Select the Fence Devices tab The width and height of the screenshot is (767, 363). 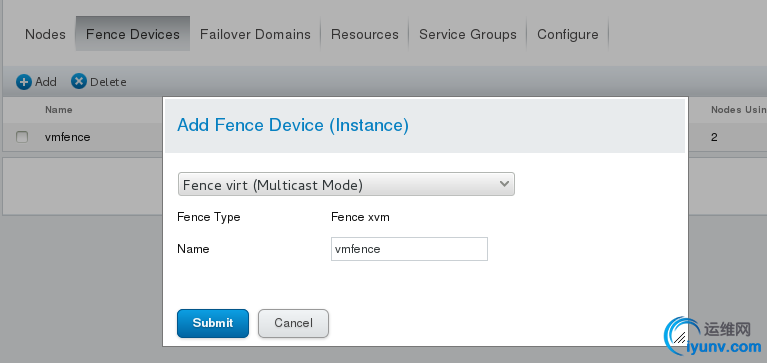click(x=133, y=34)
